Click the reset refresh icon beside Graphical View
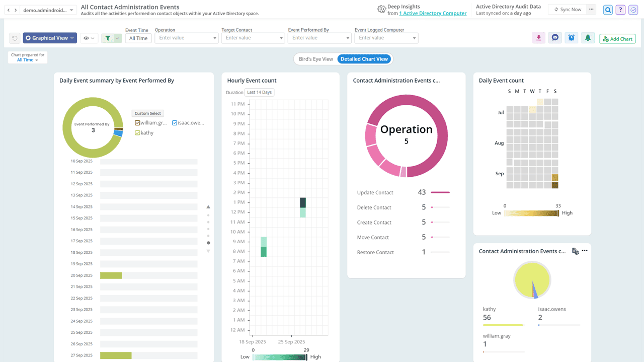The image size is (644, 362). [x=15, y=38]
